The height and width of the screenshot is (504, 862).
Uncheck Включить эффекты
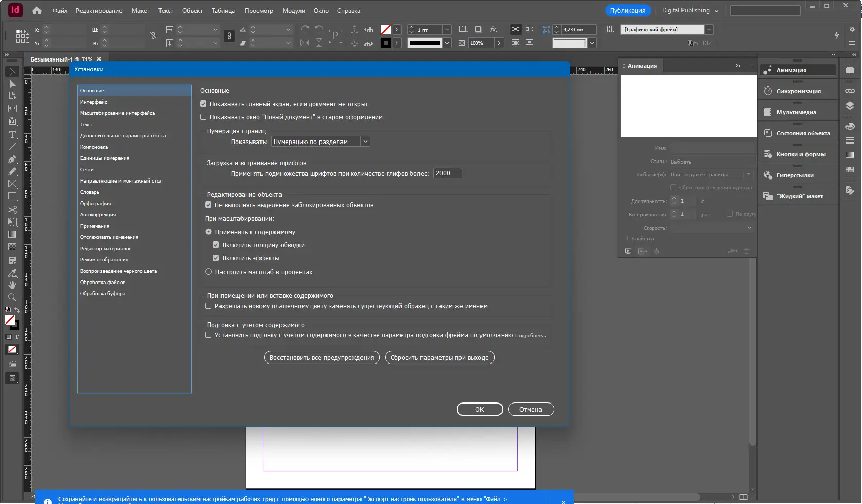click(216, 258)
